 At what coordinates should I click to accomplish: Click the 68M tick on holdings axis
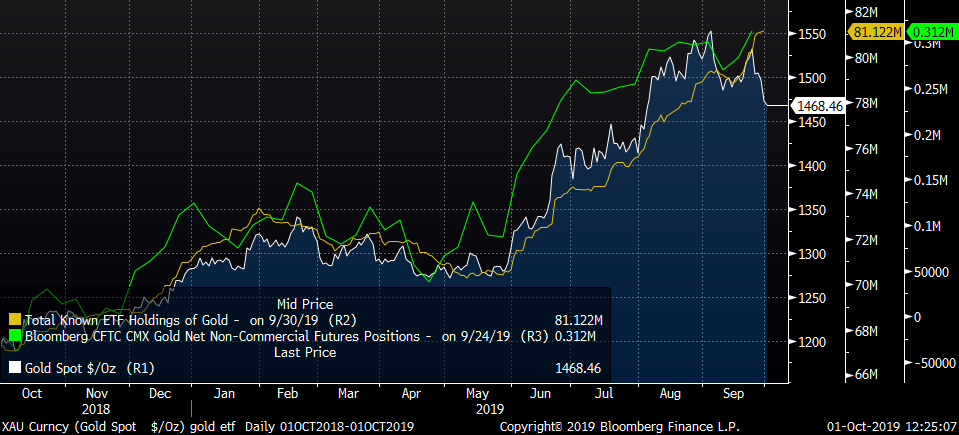867,332
